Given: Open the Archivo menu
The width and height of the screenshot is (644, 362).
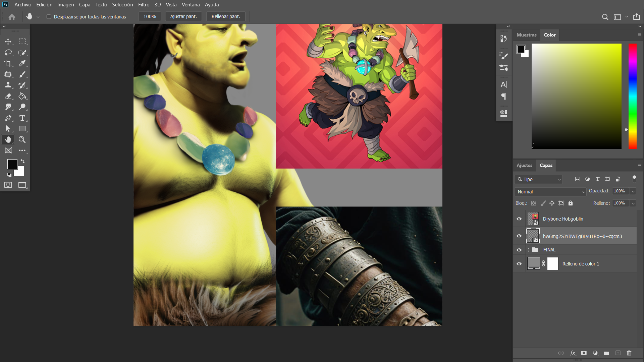Looking at the screenshot, I should 23,5.
